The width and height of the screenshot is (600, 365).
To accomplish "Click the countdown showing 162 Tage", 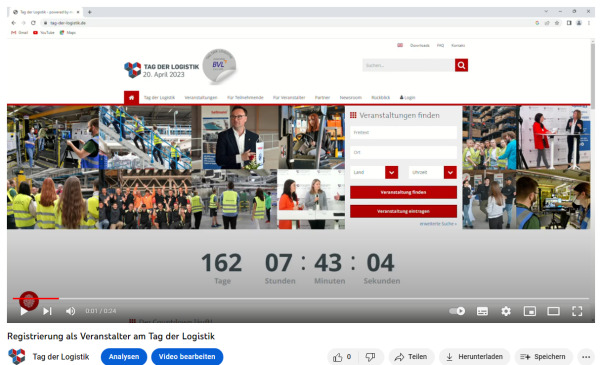I will 222,268.
